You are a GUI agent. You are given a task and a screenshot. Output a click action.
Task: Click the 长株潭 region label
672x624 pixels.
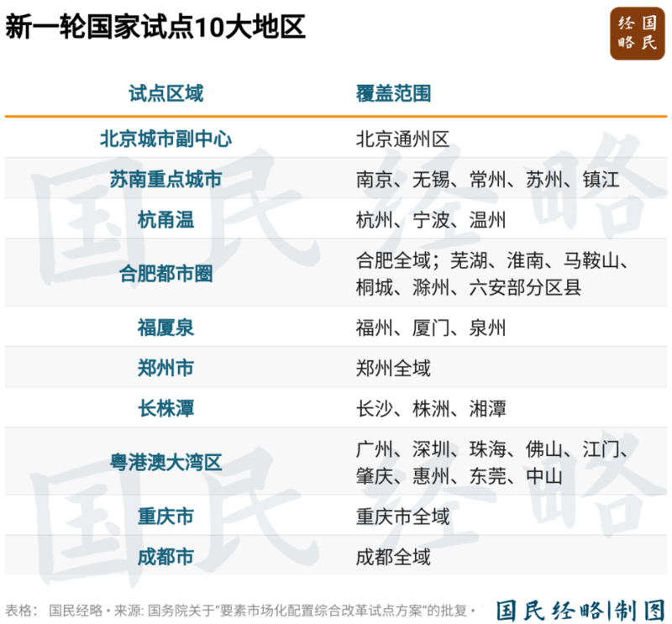point(165,409)
